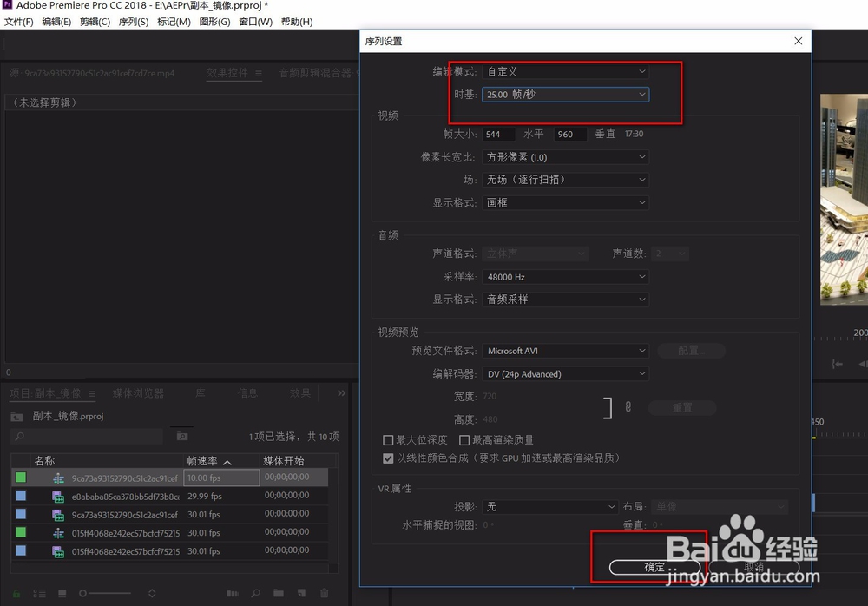Open the 帮助(H) menu

point(297,23)
